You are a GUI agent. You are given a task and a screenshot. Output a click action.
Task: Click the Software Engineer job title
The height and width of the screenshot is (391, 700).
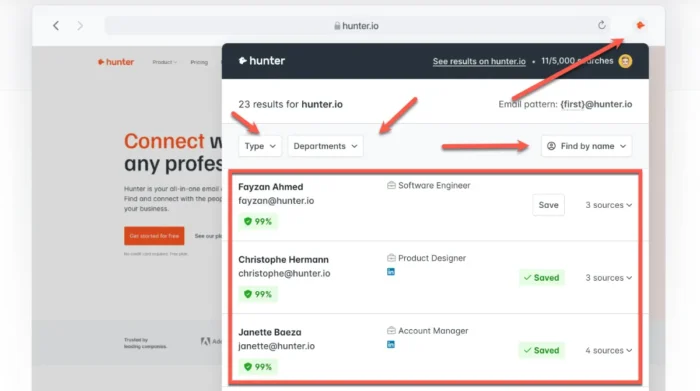434,185
